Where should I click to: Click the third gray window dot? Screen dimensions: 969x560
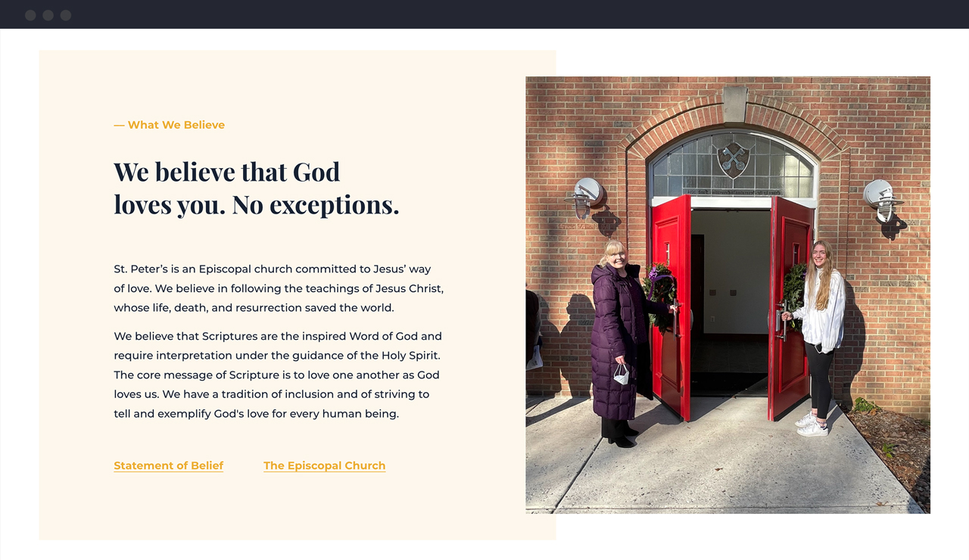click(66, 15)
